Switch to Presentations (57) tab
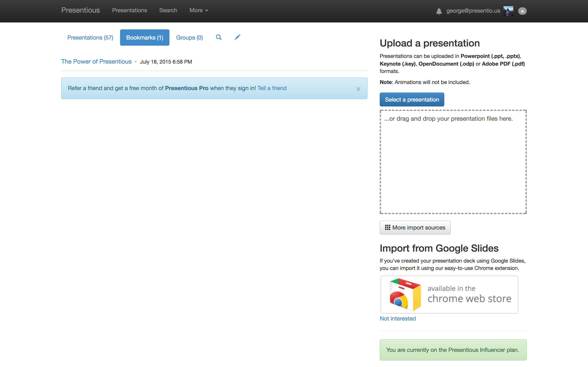The height and width of the screenshot is (367, 588). (90, 38)
